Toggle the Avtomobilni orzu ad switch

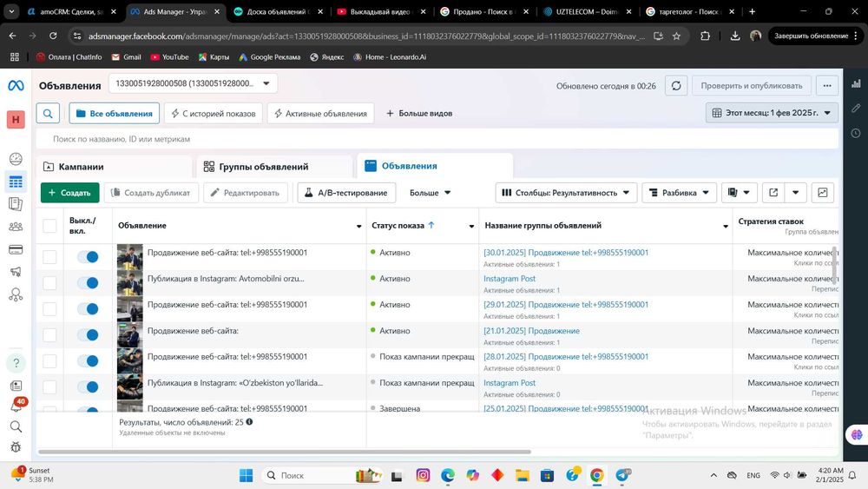[x=88, y=283]
